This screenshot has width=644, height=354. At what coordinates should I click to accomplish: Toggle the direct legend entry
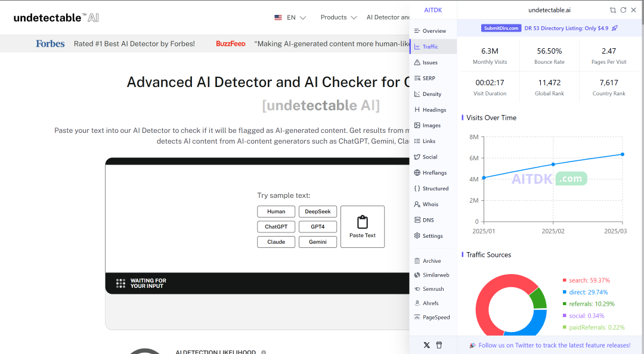pos(586,292)
